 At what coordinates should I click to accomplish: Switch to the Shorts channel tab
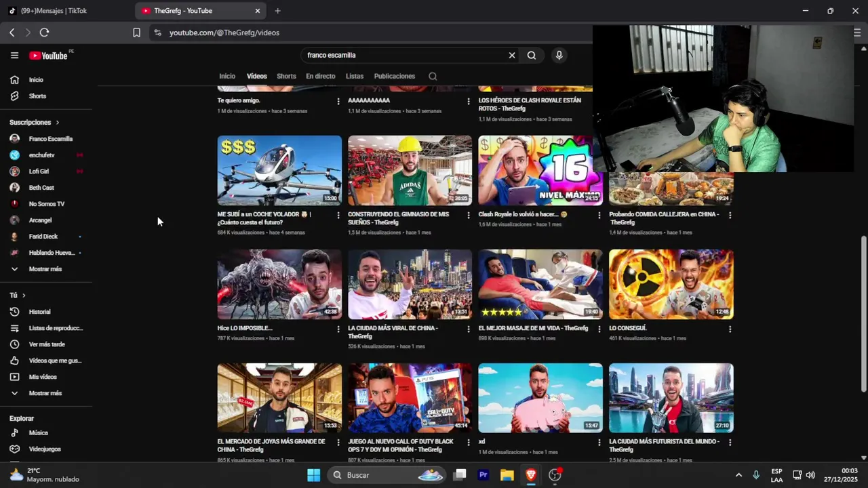286,77
